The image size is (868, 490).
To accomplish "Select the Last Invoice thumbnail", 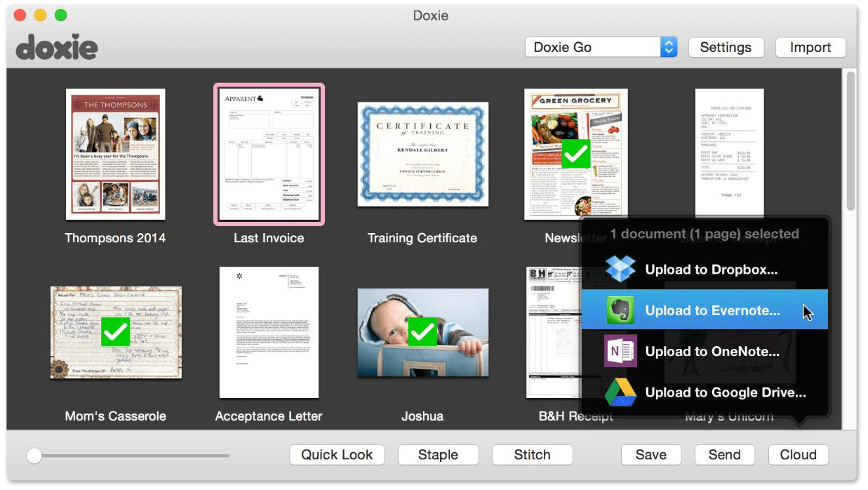I will (x=269, y=154).
